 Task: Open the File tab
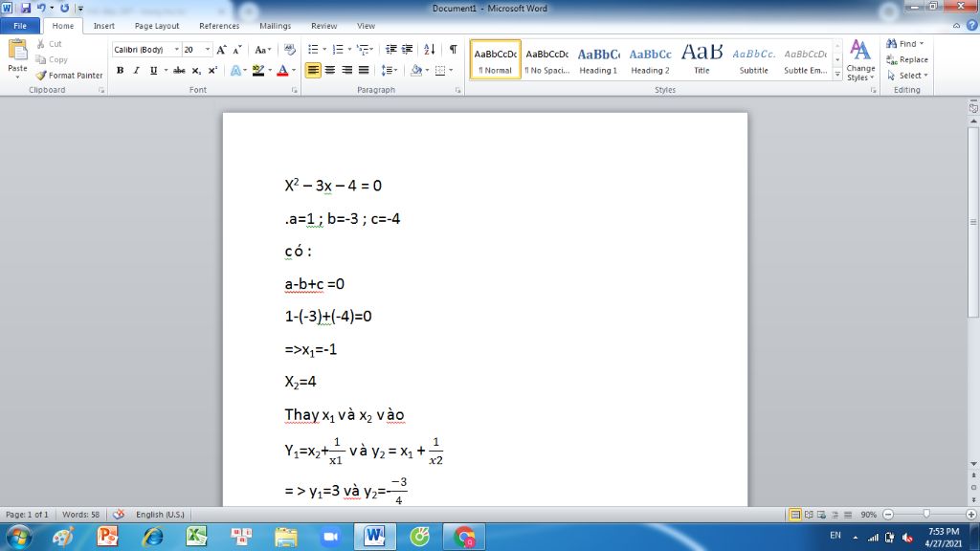[20, 26]
